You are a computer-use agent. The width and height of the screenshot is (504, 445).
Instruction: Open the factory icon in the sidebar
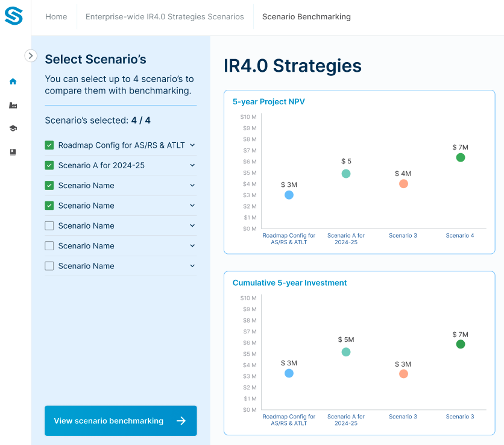point(13,105)
